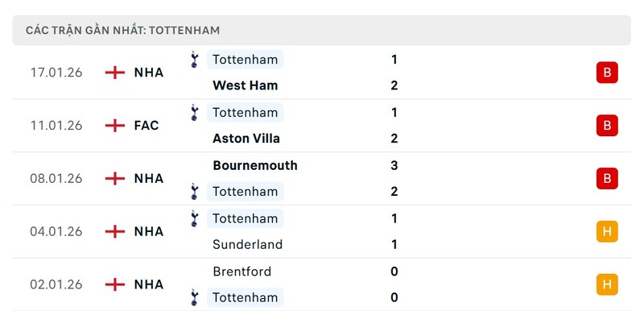The image size is (644, 311).
Task: Select FAC competition label
Action: 147,126
